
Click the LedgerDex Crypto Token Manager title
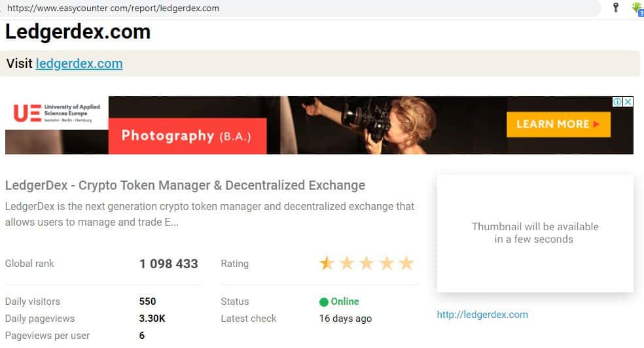(185, 185)
